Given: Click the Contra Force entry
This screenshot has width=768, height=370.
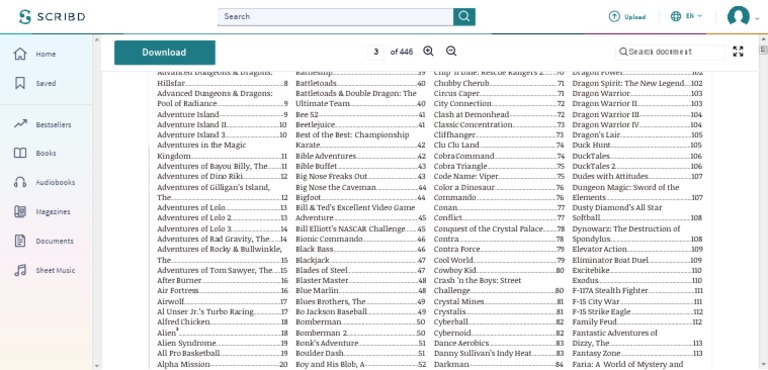Looking at the screenshot, I should coord(499,249).
